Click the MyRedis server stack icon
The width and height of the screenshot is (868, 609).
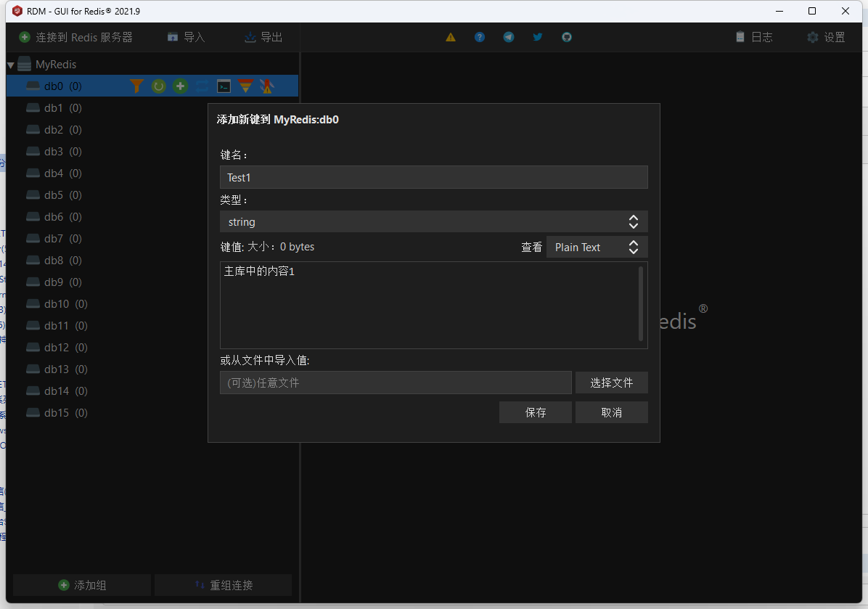click(25, 64)
